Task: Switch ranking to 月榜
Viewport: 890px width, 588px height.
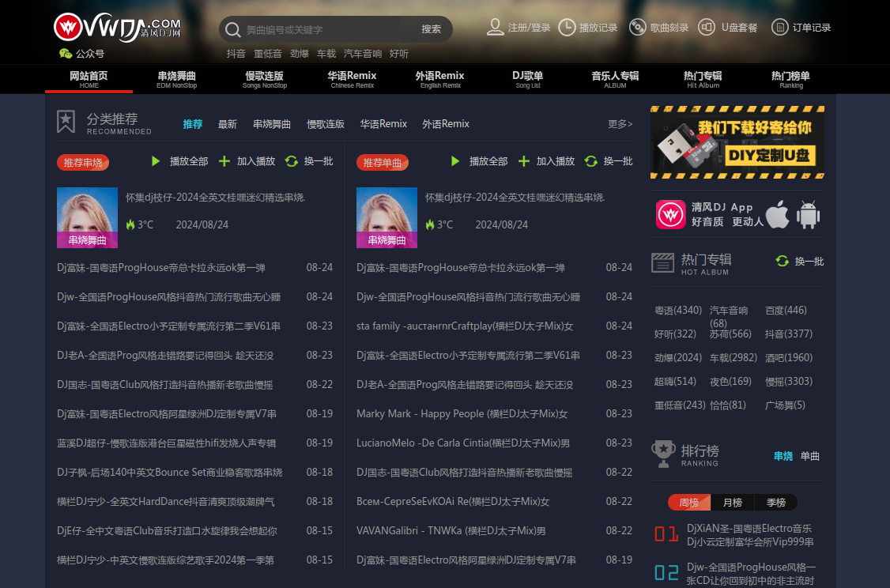Action: point(732,503)
